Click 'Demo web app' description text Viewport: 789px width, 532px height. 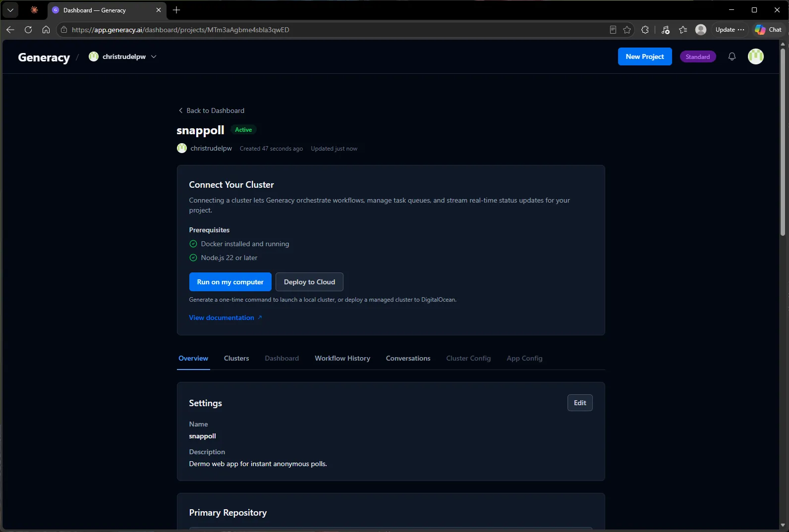tap(258, 464)
